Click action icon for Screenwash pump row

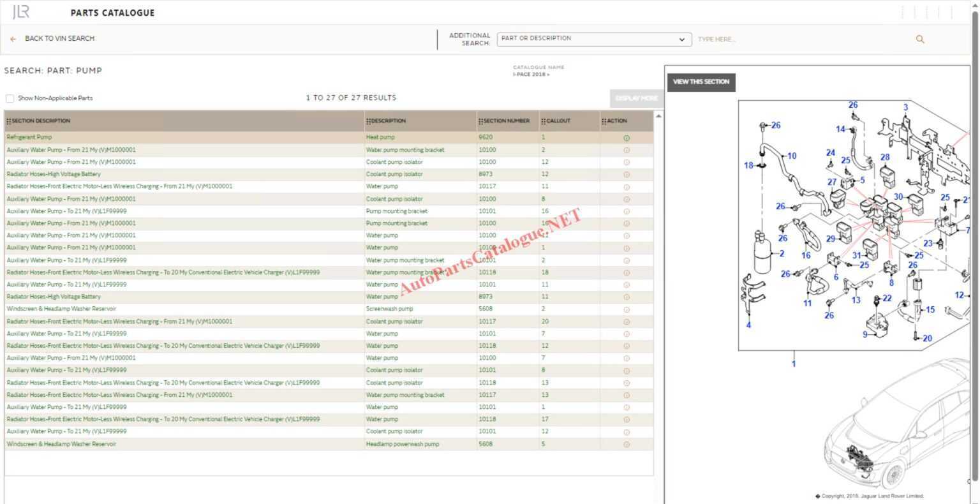(626, 309)
